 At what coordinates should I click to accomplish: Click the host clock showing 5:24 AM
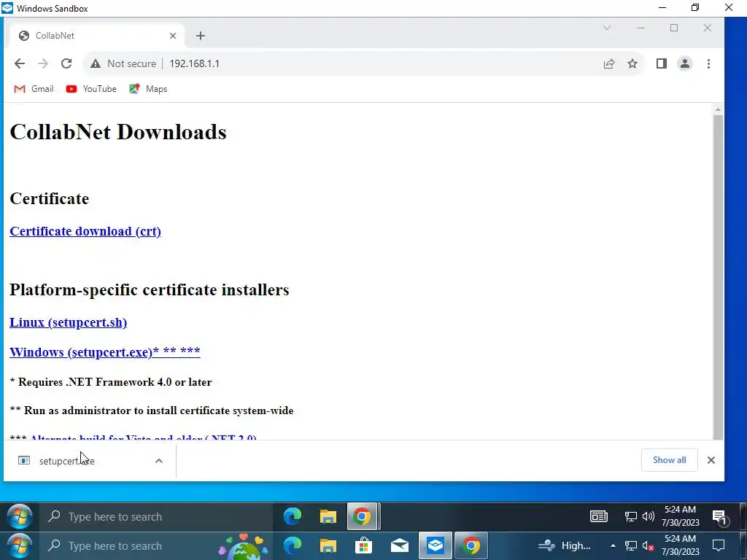(681, 545)
